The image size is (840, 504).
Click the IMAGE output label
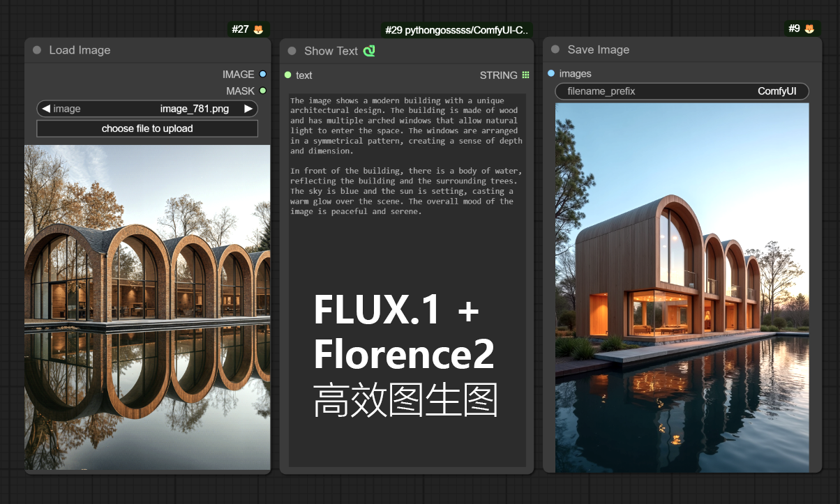pos(239,75)
